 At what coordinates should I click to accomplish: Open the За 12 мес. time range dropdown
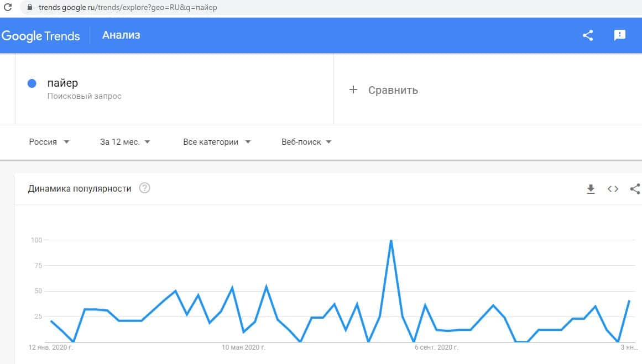(x=125, y=142)
